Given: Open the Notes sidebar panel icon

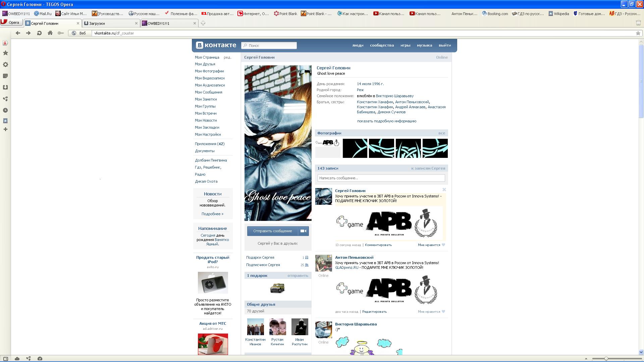Looking at the screenshot, I should [5, 76].
